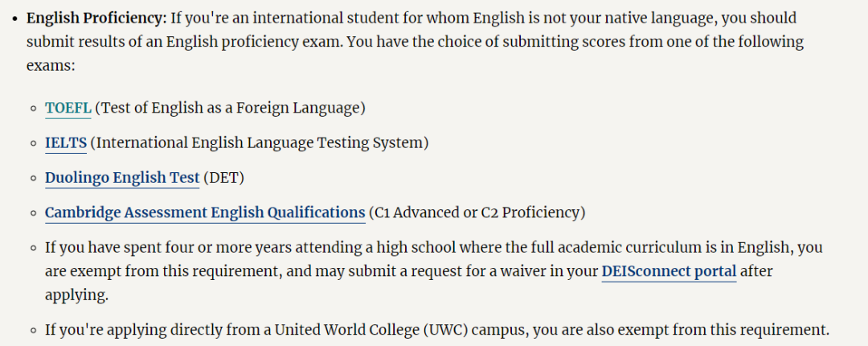Click the circle bullet beside Cambridge Assessment
868x346 pixels.
(34, 214)
